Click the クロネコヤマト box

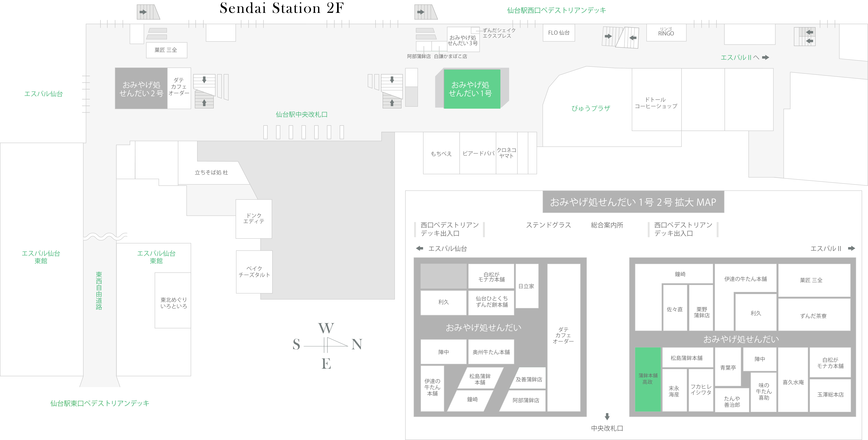[507, 153]
